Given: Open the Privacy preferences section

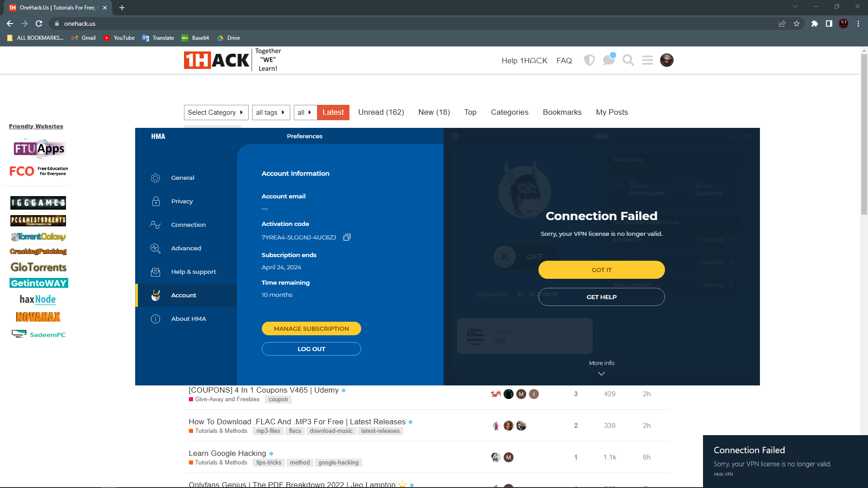Looking at the screenshot, I should pyautogui.click(x=182, y=201).
